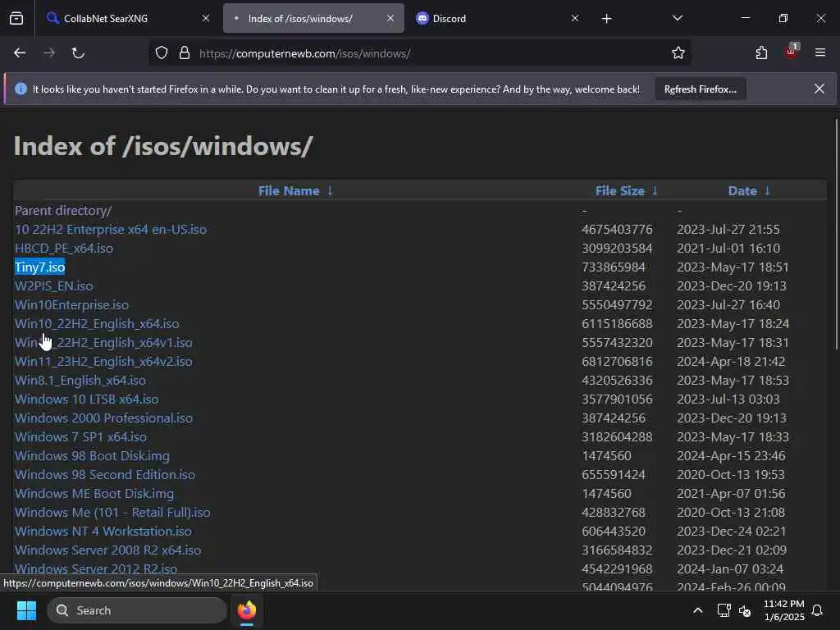Open clock showing 11:42 PM
This screenshot has height=630, width=840.
(783, 610)
